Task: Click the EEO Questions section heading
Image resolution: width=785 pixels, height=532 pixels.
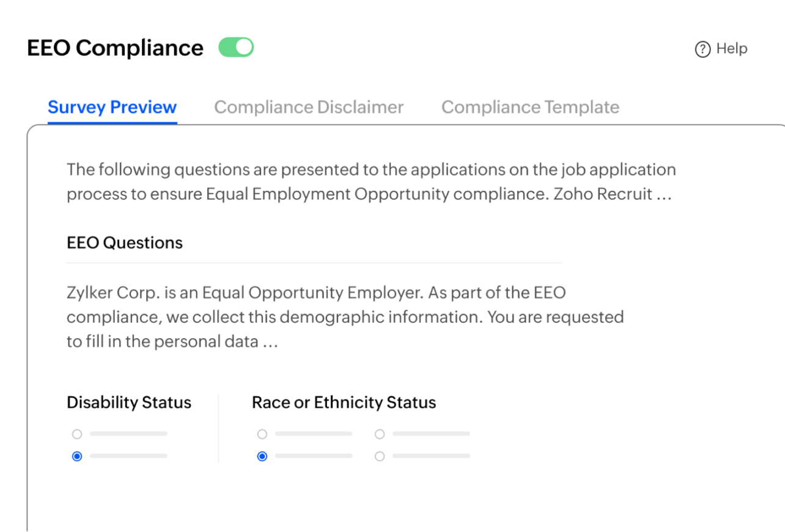Action: [x=125, y=243]
